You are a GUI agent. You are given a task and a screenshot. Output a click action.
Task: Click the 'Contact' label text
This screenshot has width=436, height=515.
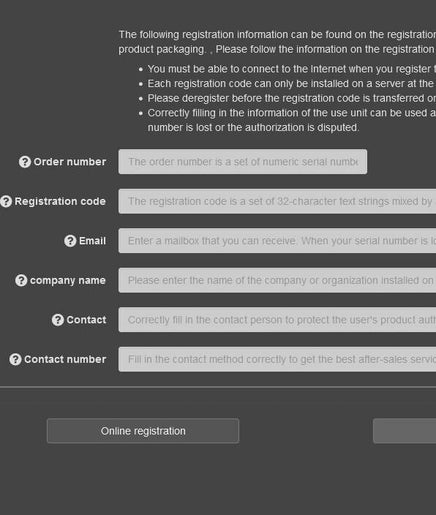click(86, 320)
